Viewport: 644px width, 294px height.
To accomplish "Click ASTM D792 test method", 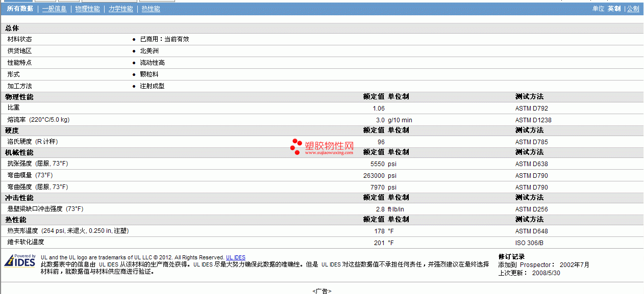I will point(532,109).
